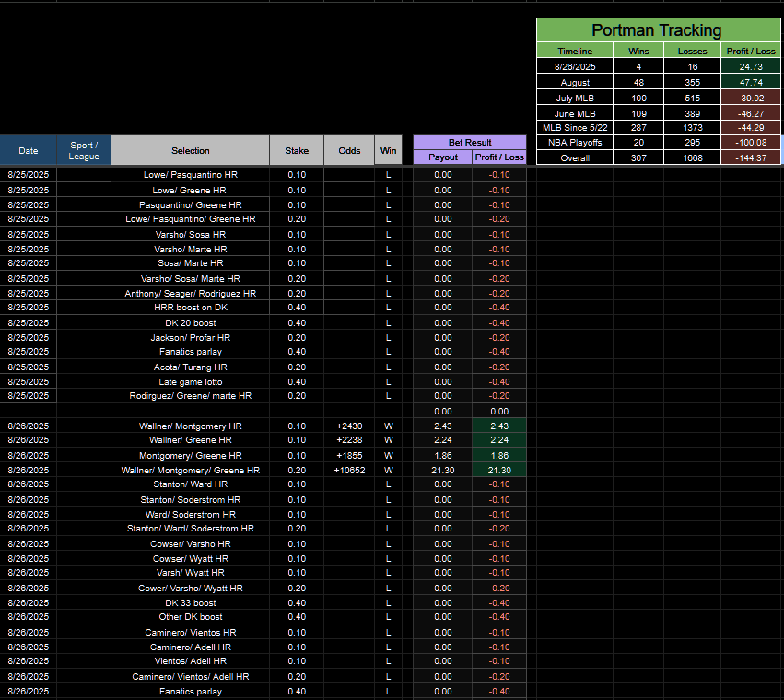The height and width of the screenshot is (700, 784).
Task: Select the Sport / League column header
Action: coord(84,150)
